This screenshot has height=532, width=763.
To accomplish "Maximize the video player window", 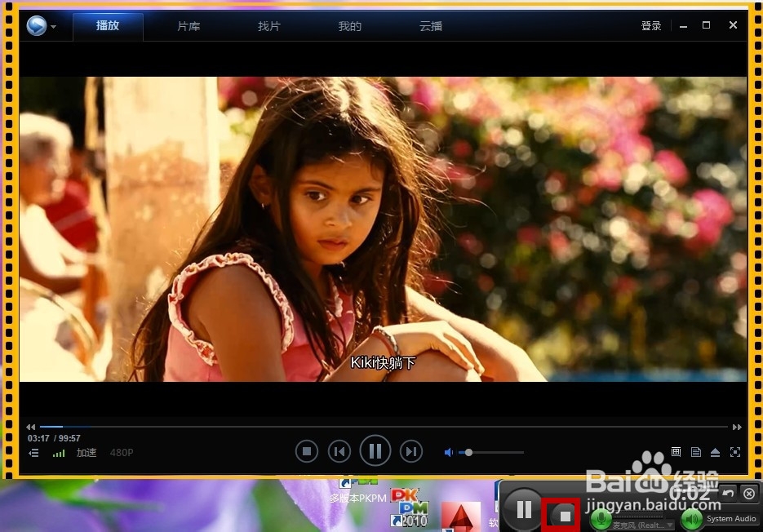I will pos(706,25).
